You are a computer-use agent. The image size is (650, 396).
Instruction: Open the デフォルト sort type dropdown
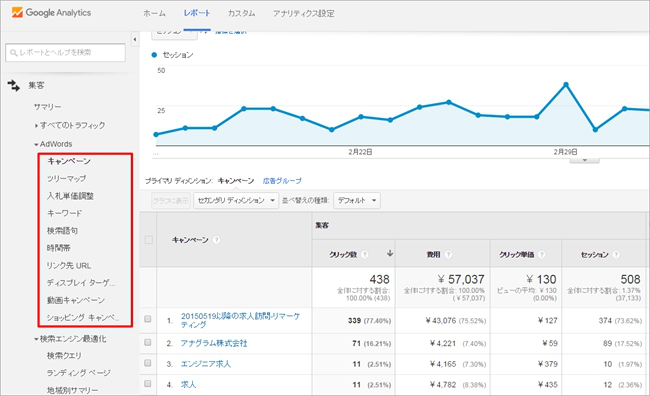357,201
